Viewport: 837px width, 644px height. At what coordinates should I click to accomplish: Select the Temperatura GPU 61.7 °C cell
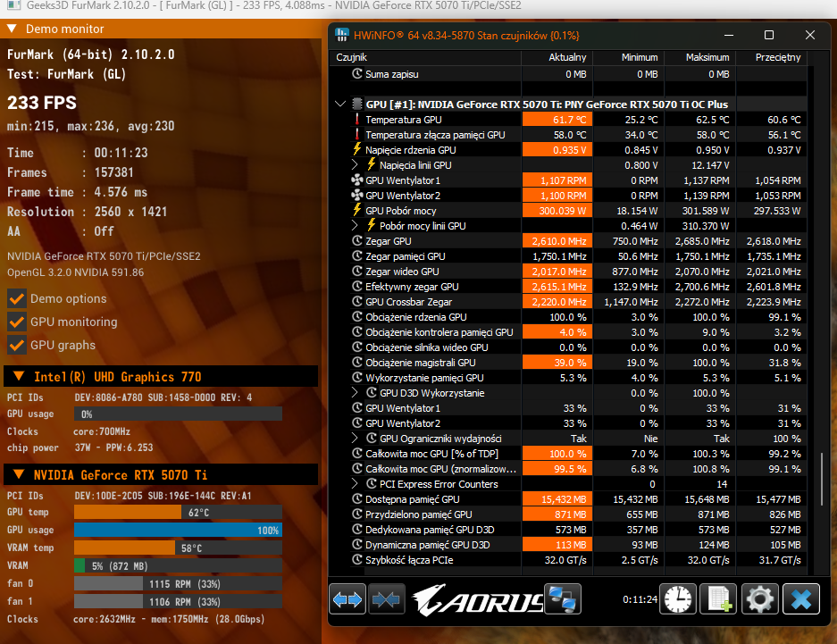(x=557, y=119)
